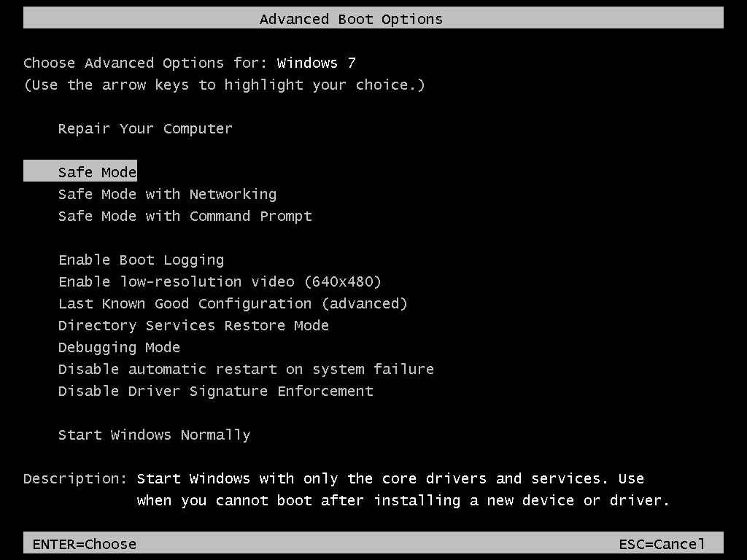Image resolution: width=747 pixels, height=560 pixels.
Task: Click Directory Services Restore Mode
Action: [193, 326]
